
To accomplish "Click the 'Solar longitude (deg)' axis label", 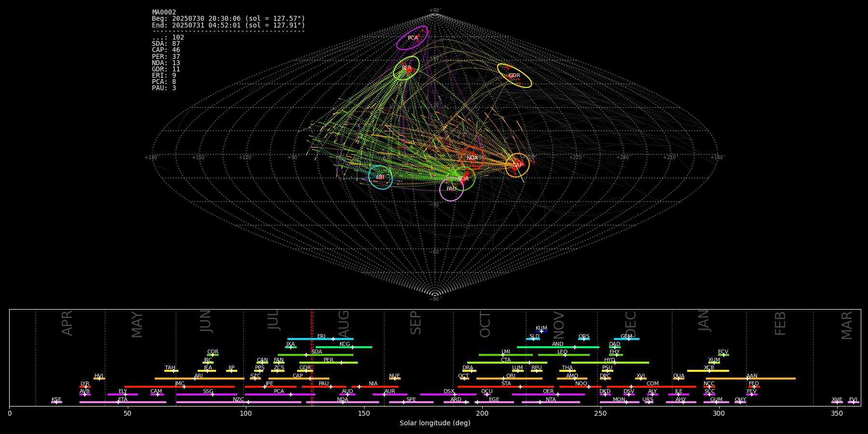I will click(x=435, y=423).
